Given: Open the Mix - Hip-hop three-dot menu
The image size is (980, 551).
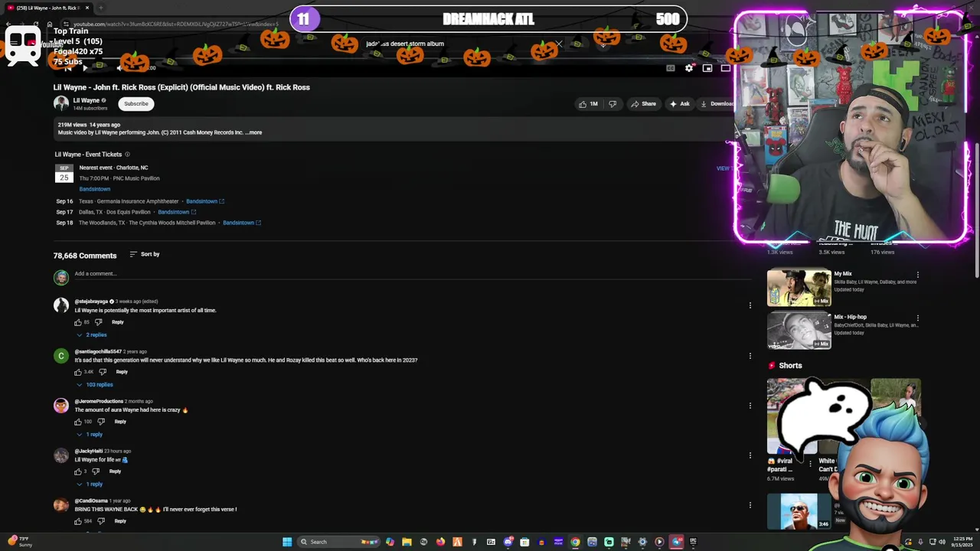Looking at the screenshot, I should click(x=917, y=318).
